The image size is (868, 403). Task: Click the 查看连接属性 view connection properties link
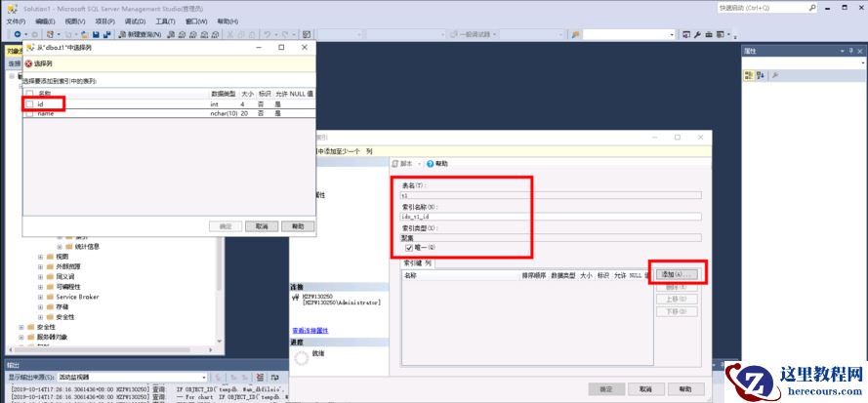coord(310,331)
